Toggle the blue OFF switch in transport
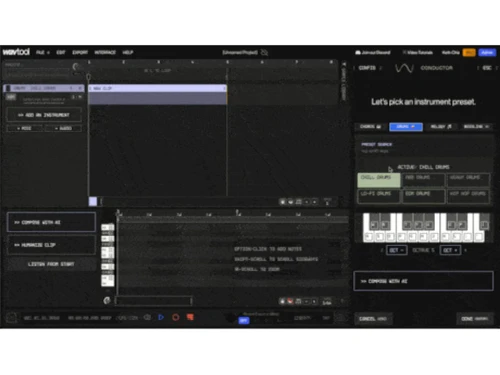Image resolution: width=500 pixels, height=375 pixels. coord(244,320)
